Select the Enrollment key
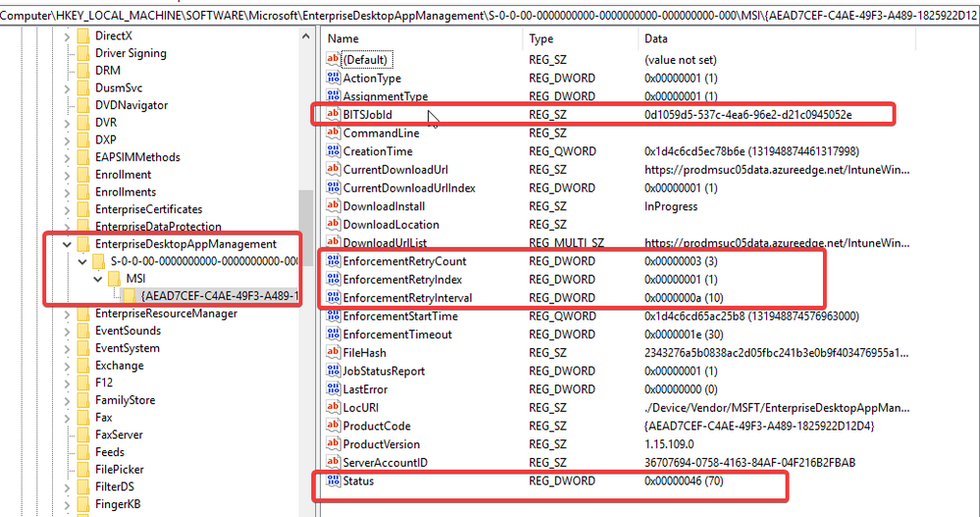The height and width of the screenshot is (517, 980). (x=124, y=175)
